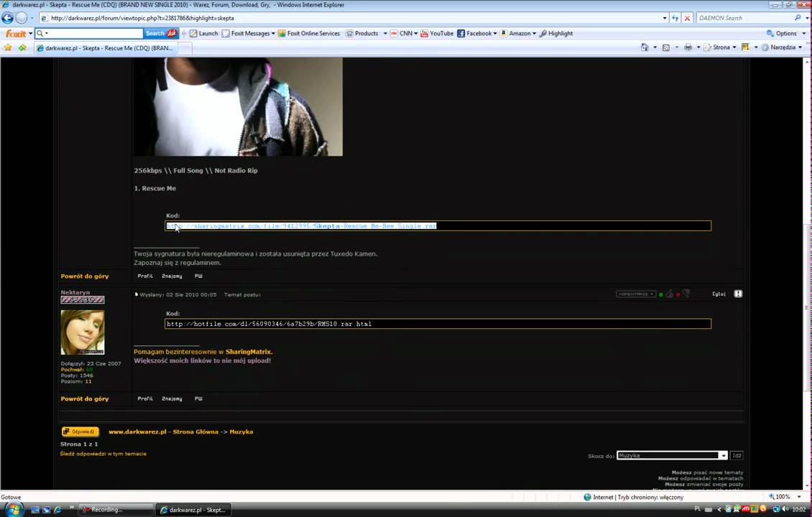This screenshot has width=812, height=517.
Task: Click the Idź go button
Action: click(x=737, y=455)
